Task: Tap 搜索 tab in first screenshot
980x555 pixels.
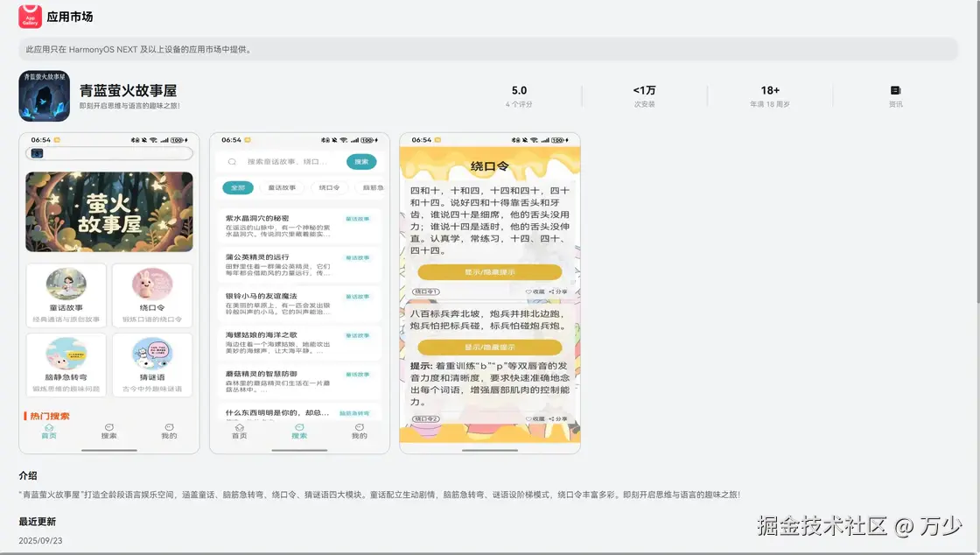Action: pos(108,432)
